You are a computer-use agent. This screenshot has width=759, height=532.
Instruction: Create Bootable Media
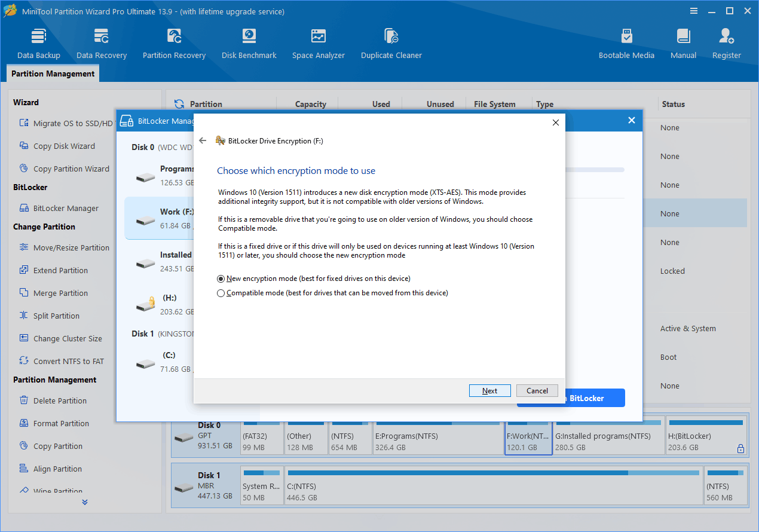tap(626, 44)
